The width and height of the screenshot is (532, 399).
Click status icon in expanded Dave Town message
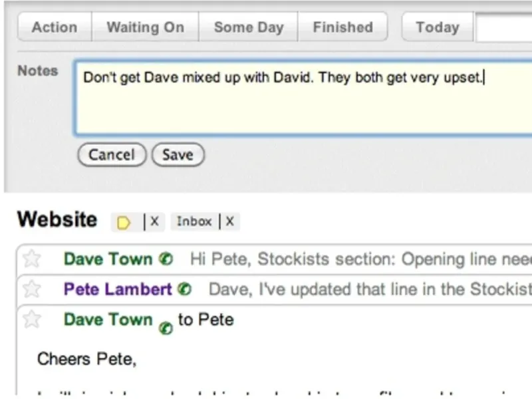click(166, 327)
